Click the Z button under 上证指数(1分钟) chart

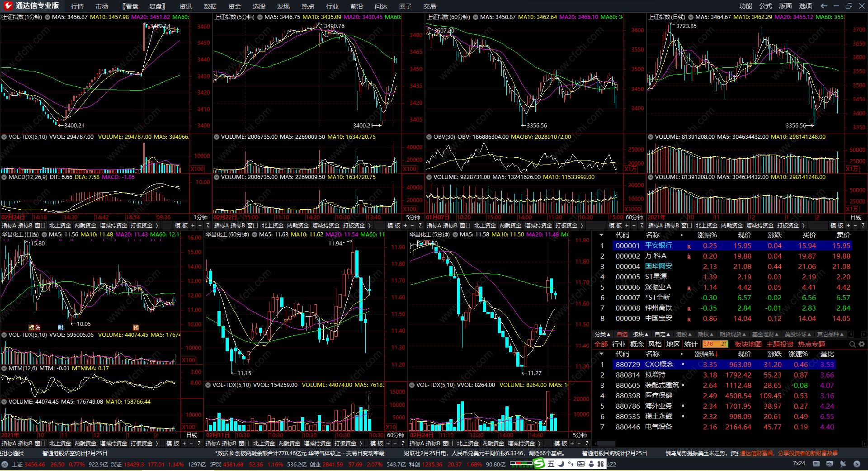point(208,225)
